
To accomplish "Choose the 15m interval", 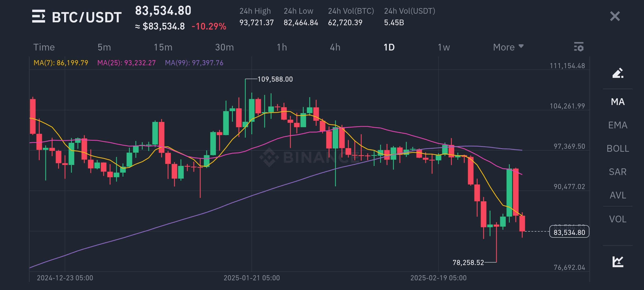I will coord(163,47).
